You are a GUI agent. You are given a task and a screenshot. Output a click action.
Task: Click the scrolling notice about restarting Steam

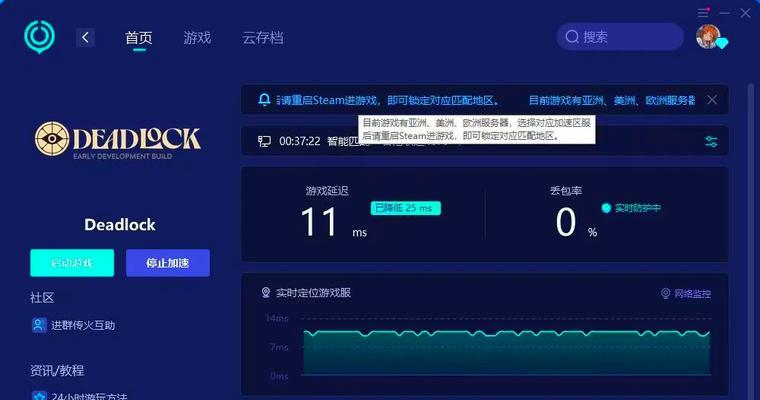[485, 100]
